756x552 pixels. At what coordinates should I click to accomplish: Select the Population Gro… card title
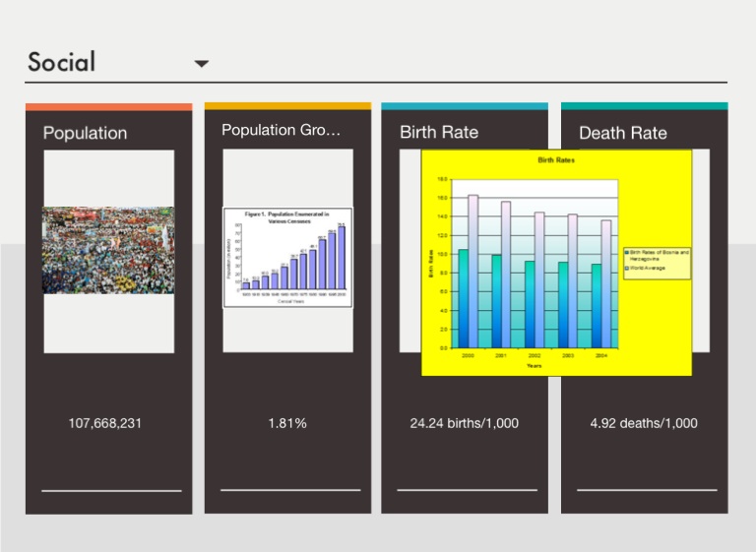point(281,130)
